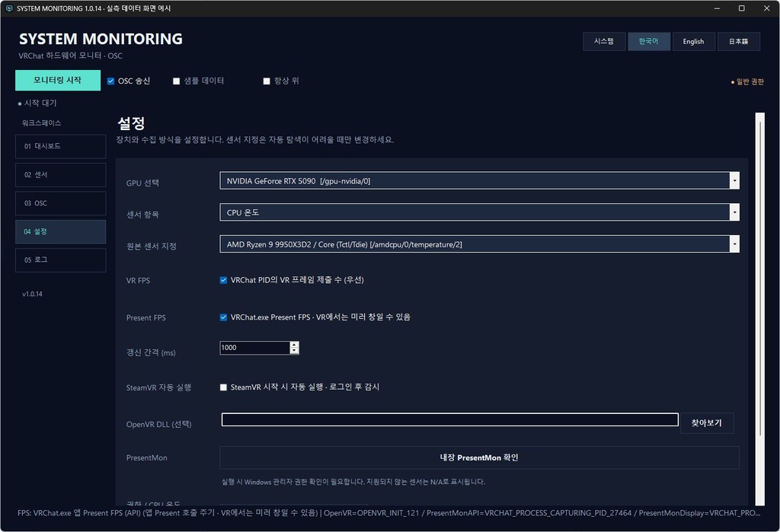Image resolution: width=780 pixels, height=532 pixels.
Task: Go to the 02 센서 tab
Action: (x=61, y=175)
